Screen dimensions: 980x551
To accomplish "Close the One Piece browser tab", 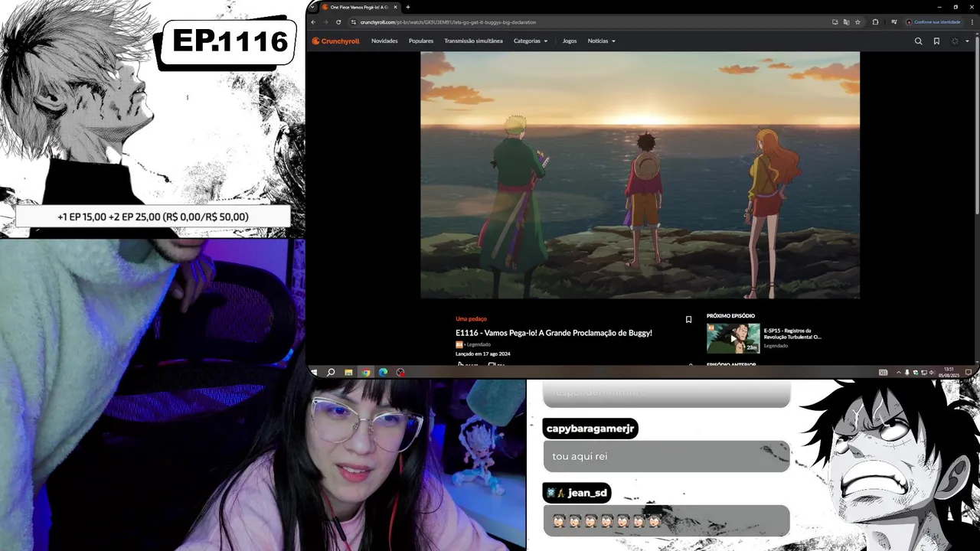I will click(395, 7).
